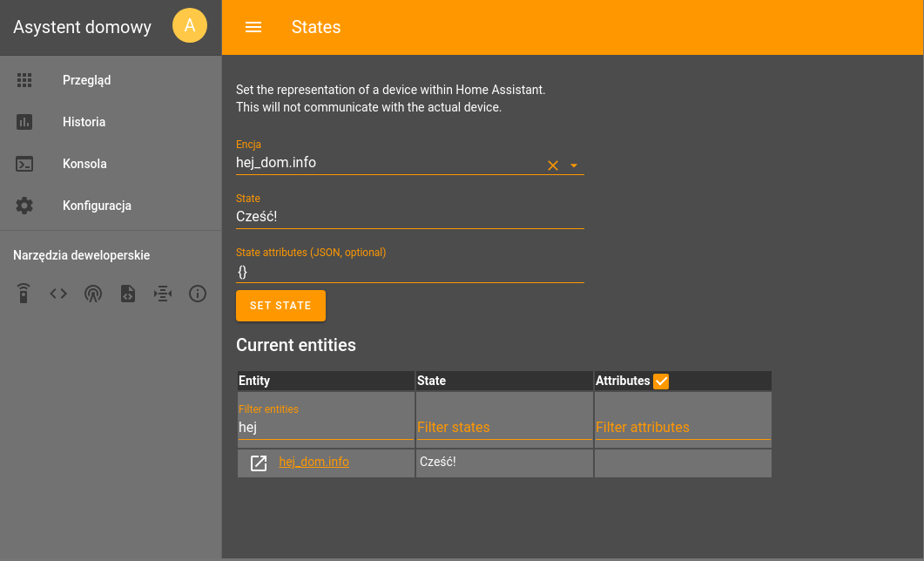Open Konfiguracja settings page
This screenshot has height=561, width=924.
[x=97, y=206]
